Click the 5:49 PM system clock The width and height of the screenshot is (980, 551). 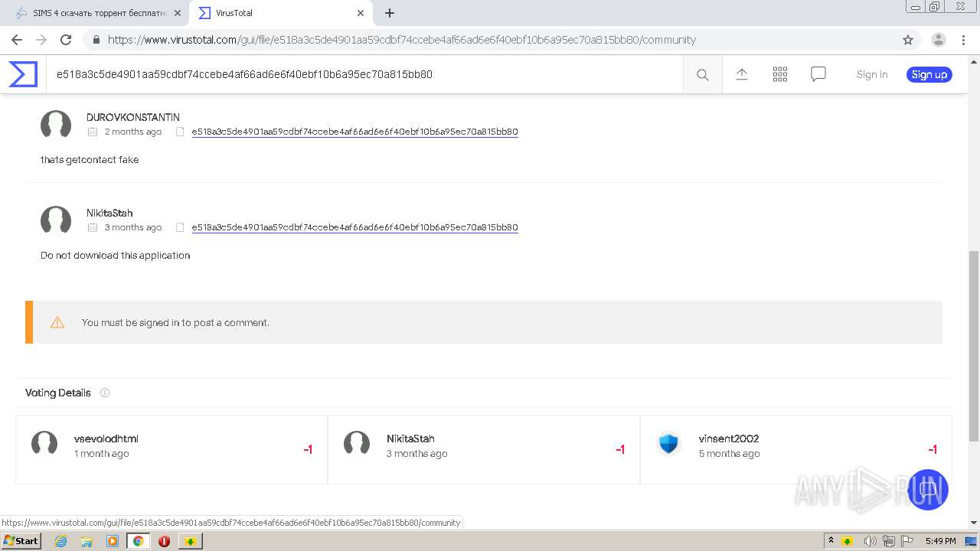940,541
